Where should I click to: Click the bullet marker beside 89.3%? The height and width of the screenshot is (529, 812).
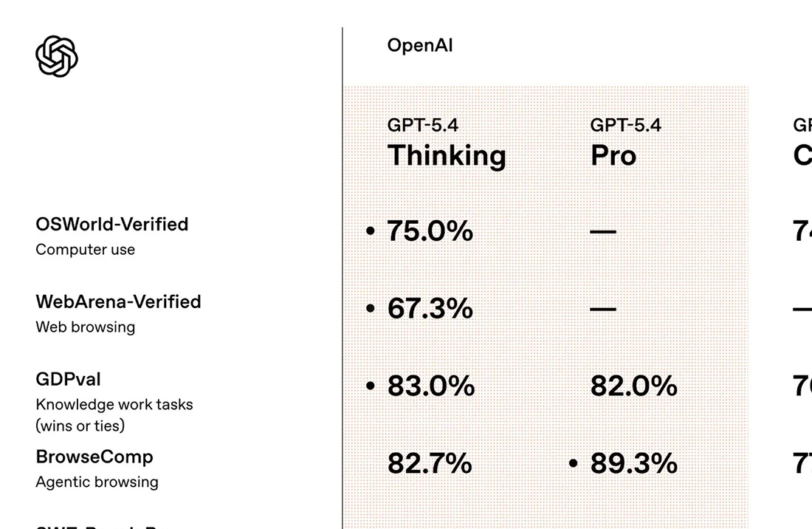[573, 464]
